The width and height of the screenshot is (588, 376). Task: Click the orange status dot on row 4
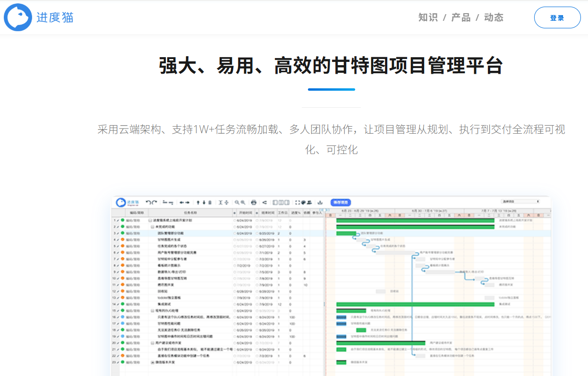(122, 239)
